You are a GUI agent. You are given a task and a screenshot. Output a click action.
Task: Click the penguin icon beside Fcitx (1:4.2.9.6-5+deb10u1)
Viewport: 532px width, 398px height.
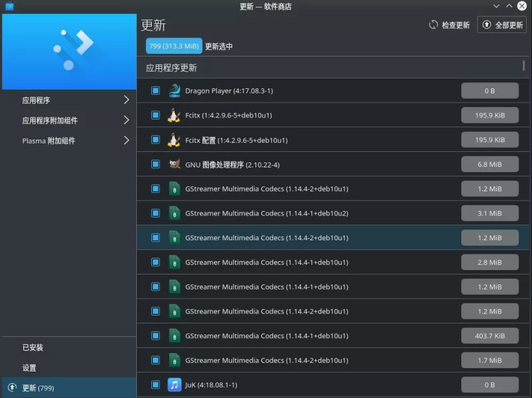coord(174,115)
